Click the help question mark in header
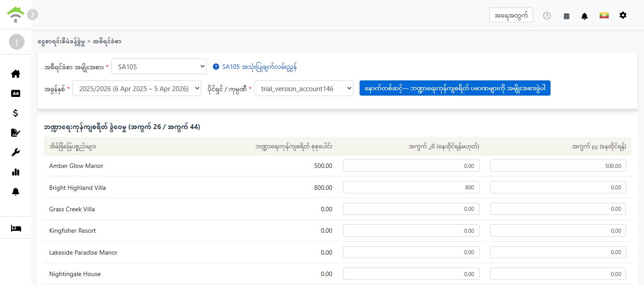The width and height of the screenshot is (644, 285). (547, 16)
